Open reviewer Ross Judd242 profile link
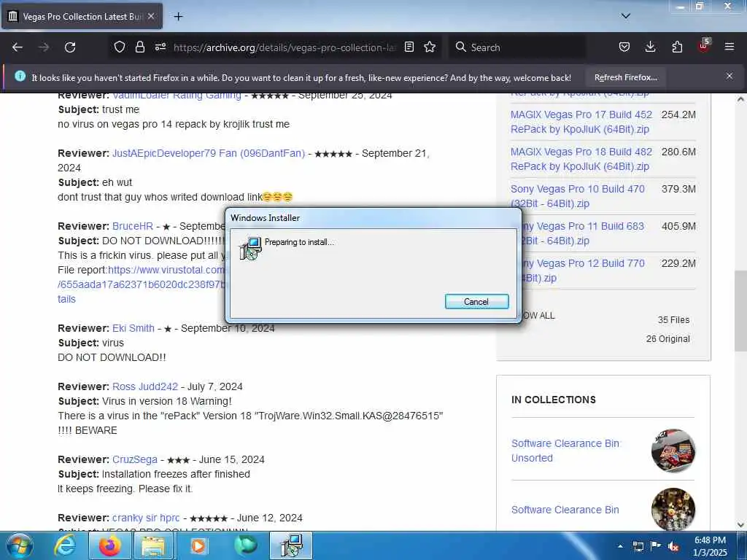The width and height of the screenshot is (747, 560). pyautogui.click(x=145, y=386)
